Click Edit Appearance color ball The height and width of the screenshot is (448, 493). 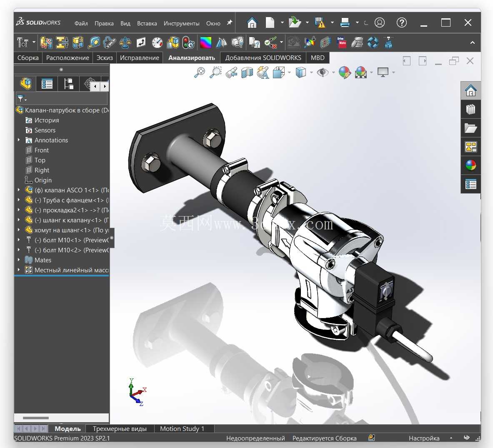point(345,72)
